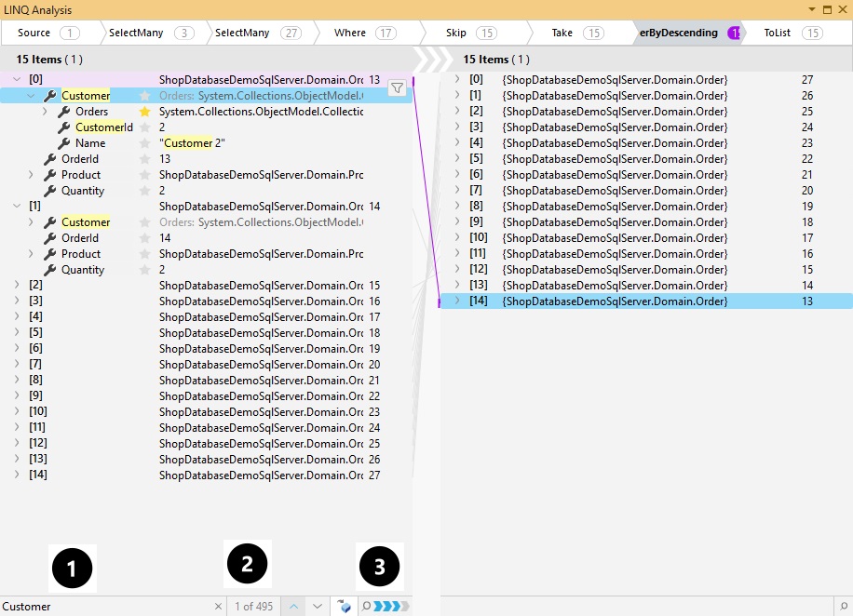
Task: Click the left-pane magnifier with blue arrows icon
Action: click(x=386, y=606)
